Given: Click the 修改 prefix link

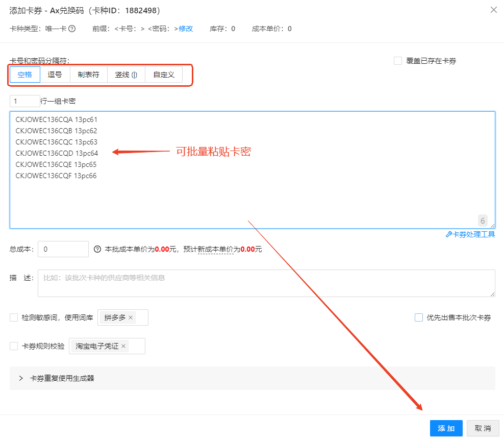Looking at the screenshot, I should (186, 29).
